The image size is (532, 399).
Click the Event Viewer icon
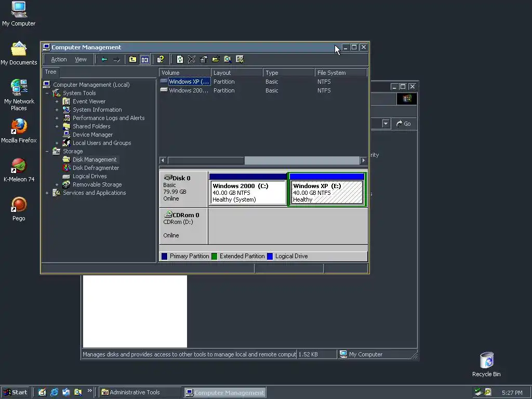coord(66,101)
